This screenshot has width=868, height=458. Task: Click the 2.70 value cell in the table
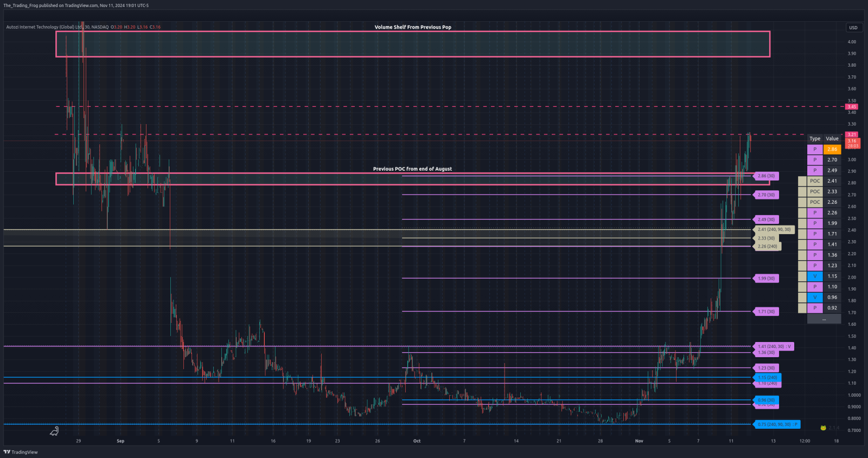(x=832, y=160)
